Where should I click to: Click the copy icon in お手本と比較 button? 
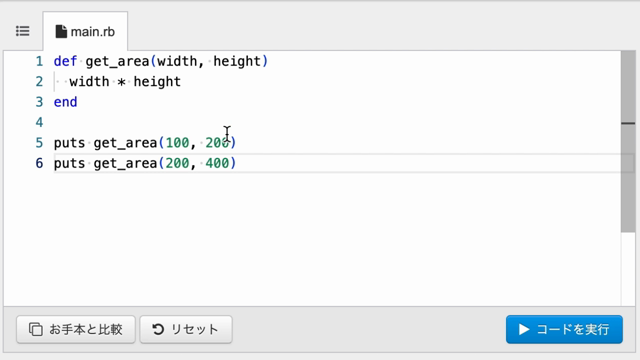tap(36, 329)
